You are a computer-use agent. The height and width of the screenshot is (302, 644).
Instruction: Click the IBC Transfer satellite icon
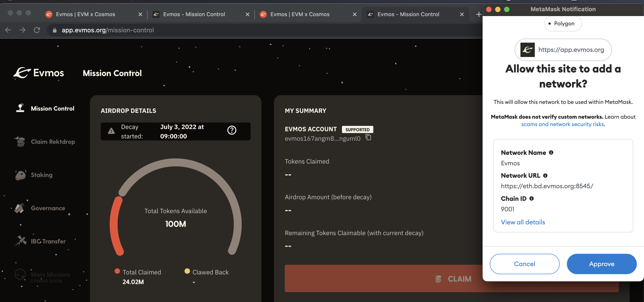coord(20,241)
